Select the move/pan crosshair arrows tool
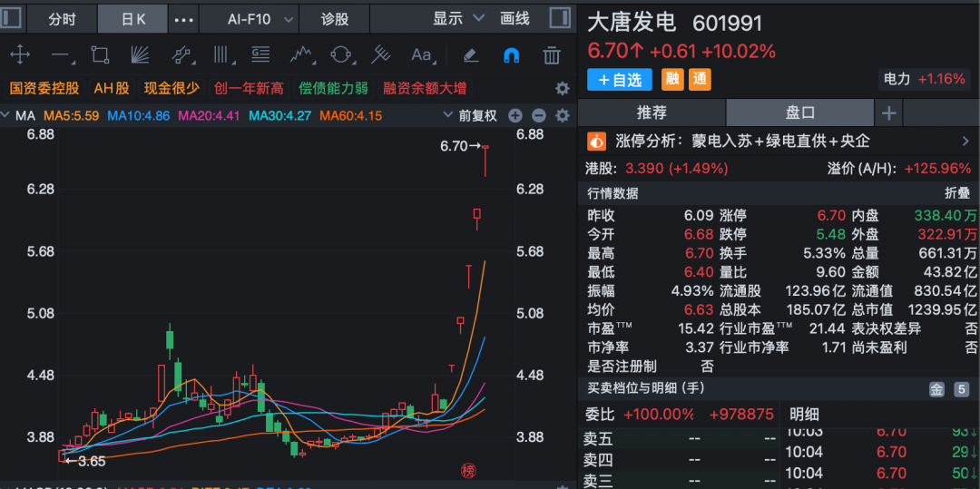This screenshot has height=489, width=980. (20, 55)
